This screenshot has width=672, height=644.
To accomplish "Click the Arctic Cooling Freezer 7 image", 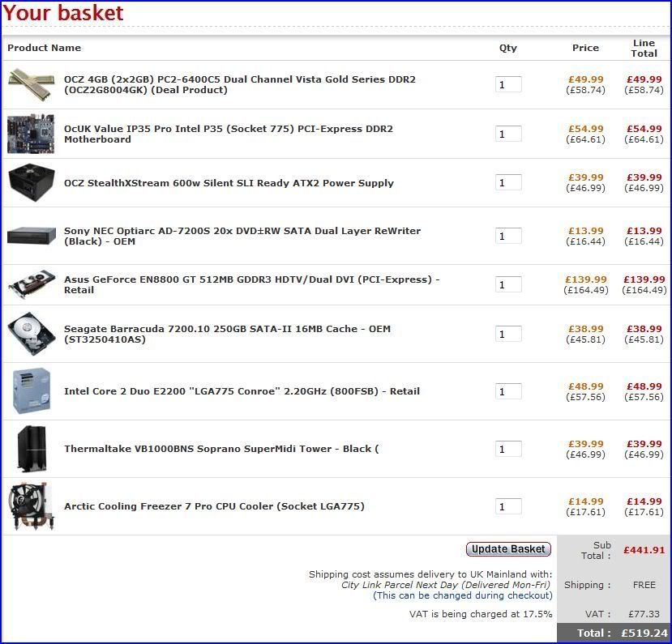I will [32, 506].
